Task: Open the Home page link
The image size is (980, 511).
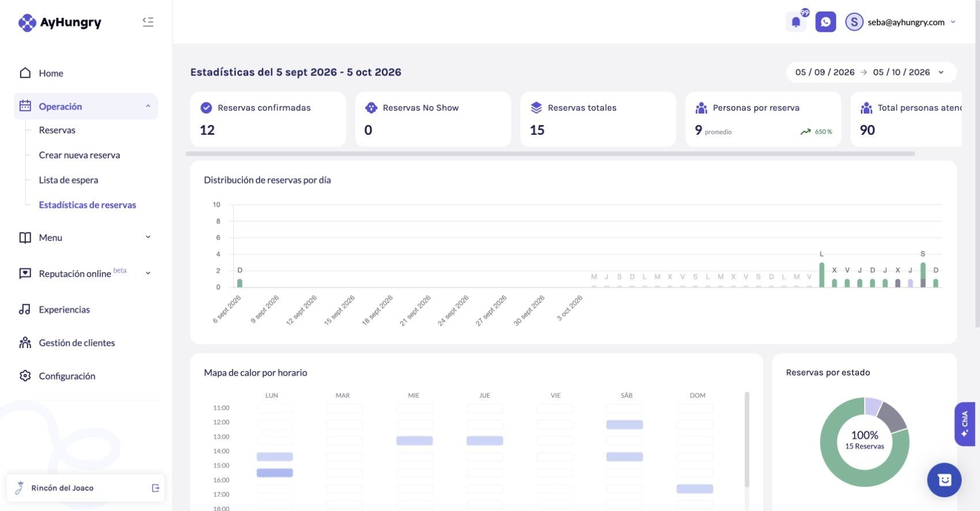Action: coord(51,73)
